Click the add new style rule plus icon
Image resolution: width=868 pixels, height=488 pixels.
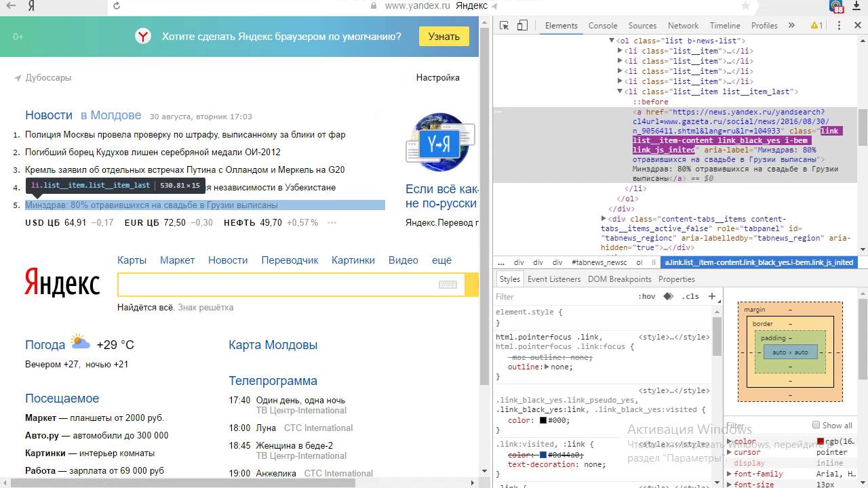[712, 296]
